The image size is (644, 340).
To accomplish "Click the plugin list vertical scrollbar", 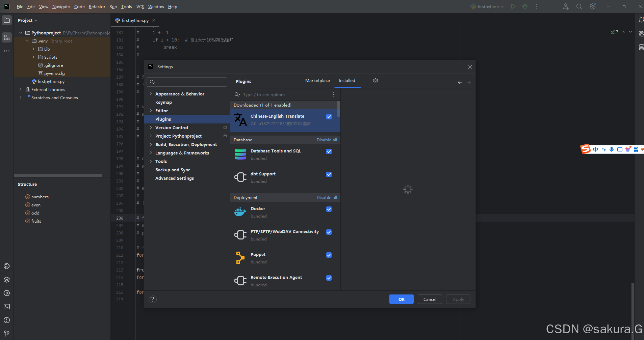I will pos(339,110).
